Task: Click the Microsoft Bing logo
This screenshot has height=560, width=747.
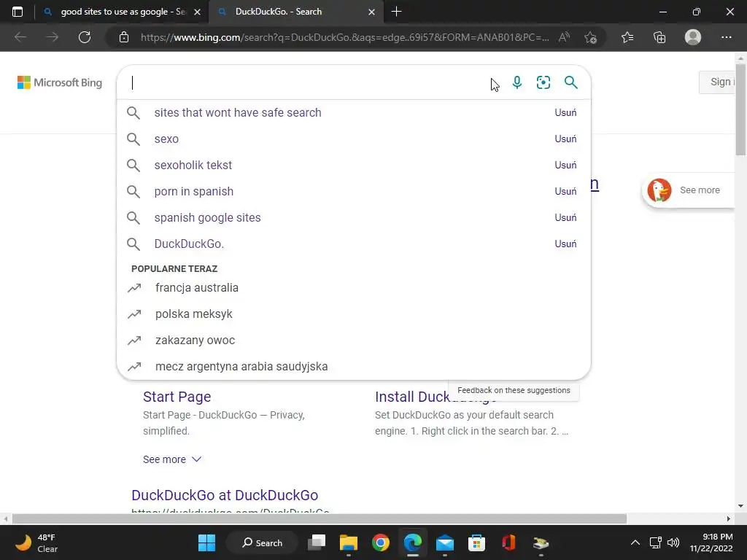Action: (x=60, y=82)
